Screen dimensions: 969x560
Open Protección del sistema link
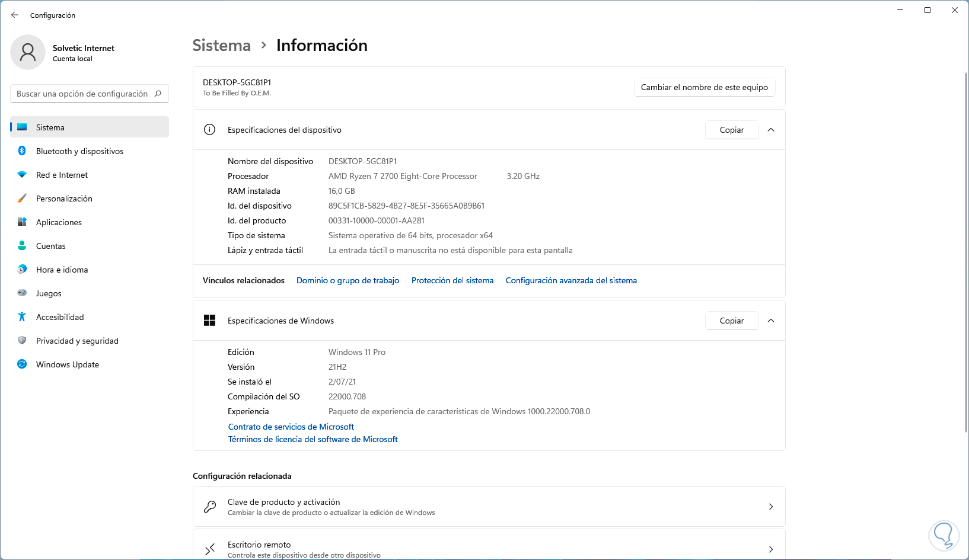[452, 280]
